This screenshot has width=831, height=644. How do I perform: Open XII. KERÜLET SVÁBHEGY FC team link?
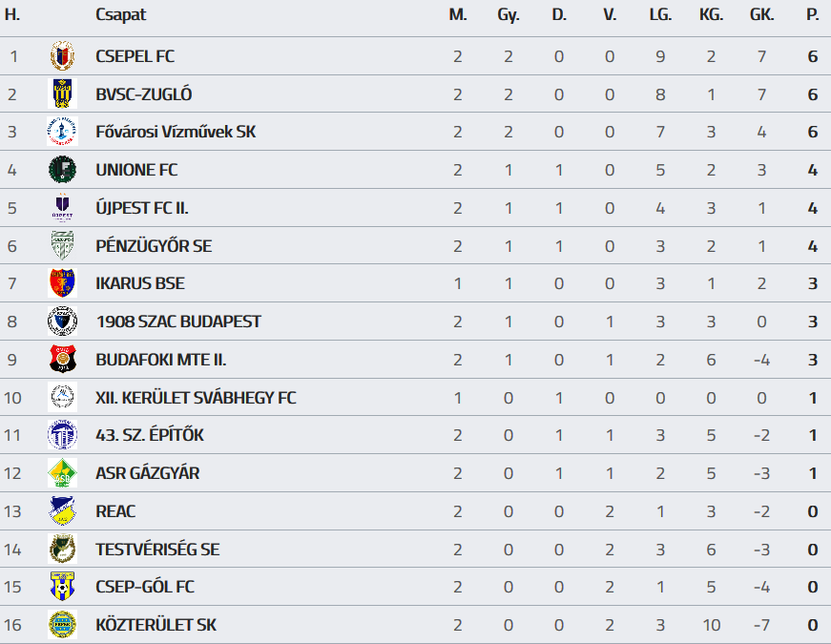pos(196,398)
